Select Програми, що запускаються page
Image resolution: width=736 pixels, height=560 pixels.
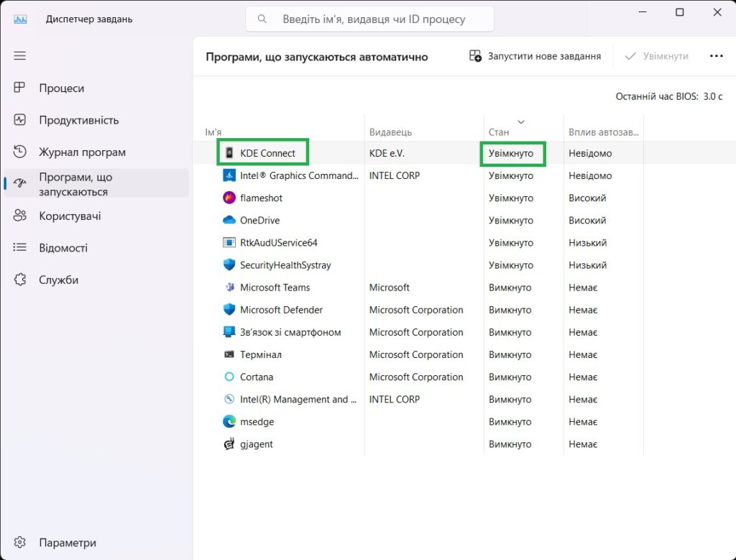(96, 184)
